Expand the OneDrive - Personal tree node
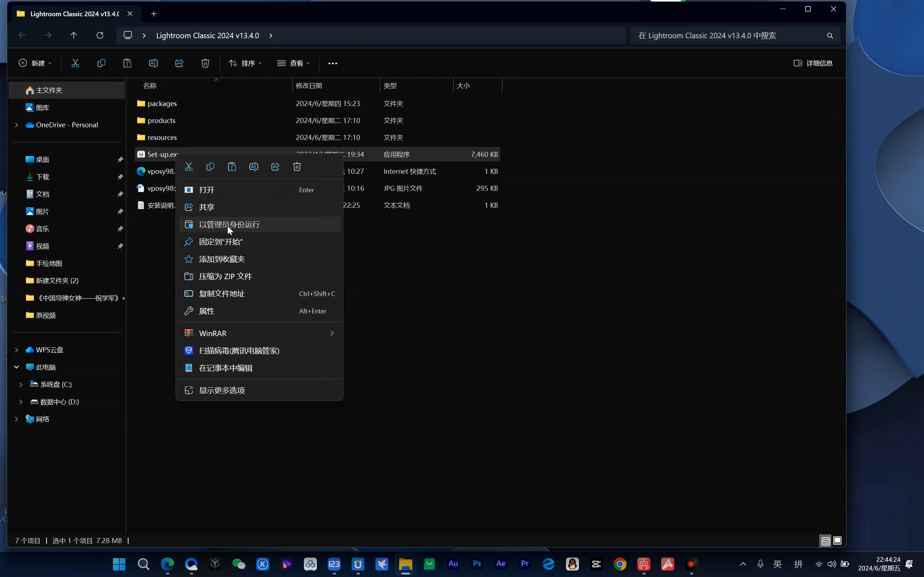Viewport: 924px width, 577px height. pyautogui.click(x=16, y=125)
